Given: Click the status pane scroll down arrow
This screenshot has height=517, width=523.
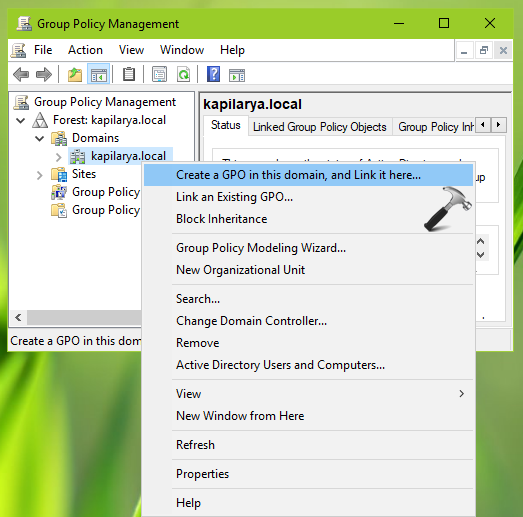Looking at the screenshot, I should click(x=481, y=255).
